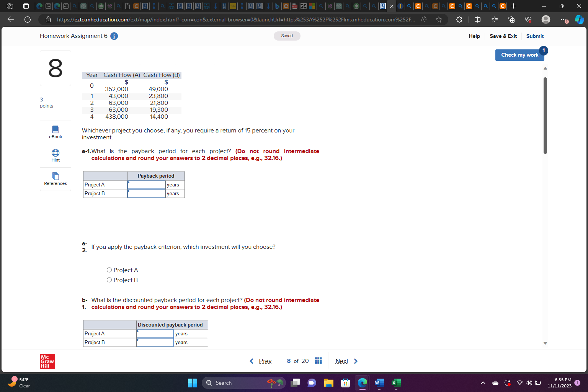Click the browser address bar URL
Screen dimensions: 588x392
(235, 20)
